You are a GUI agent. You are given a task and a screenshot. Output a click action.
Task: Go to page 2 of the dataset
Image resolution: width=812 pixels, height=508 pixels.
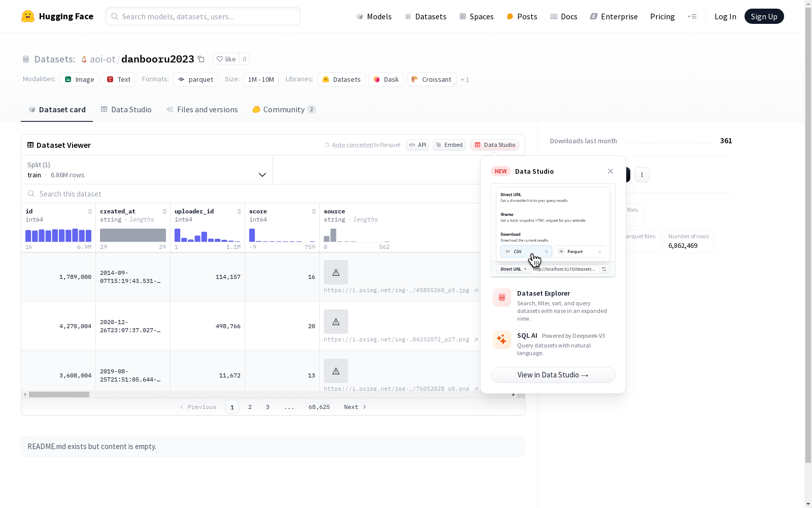250,407
